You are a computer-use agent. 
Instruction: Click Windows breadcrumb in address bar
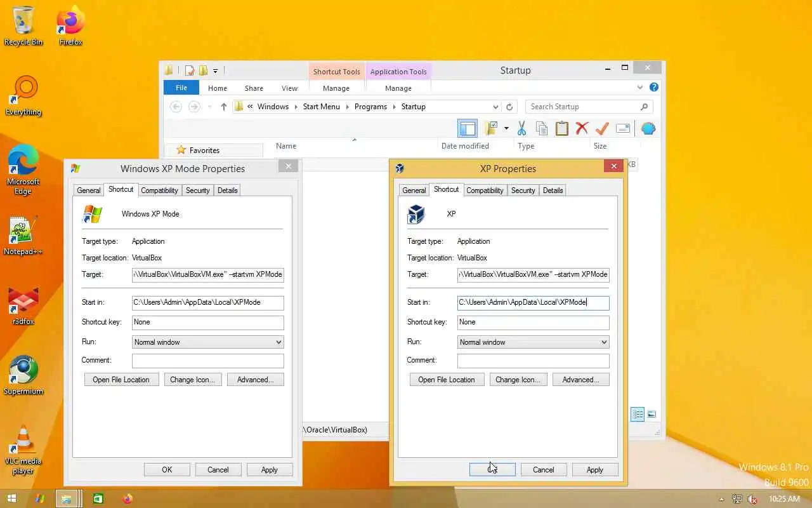[x=273, y=107]
